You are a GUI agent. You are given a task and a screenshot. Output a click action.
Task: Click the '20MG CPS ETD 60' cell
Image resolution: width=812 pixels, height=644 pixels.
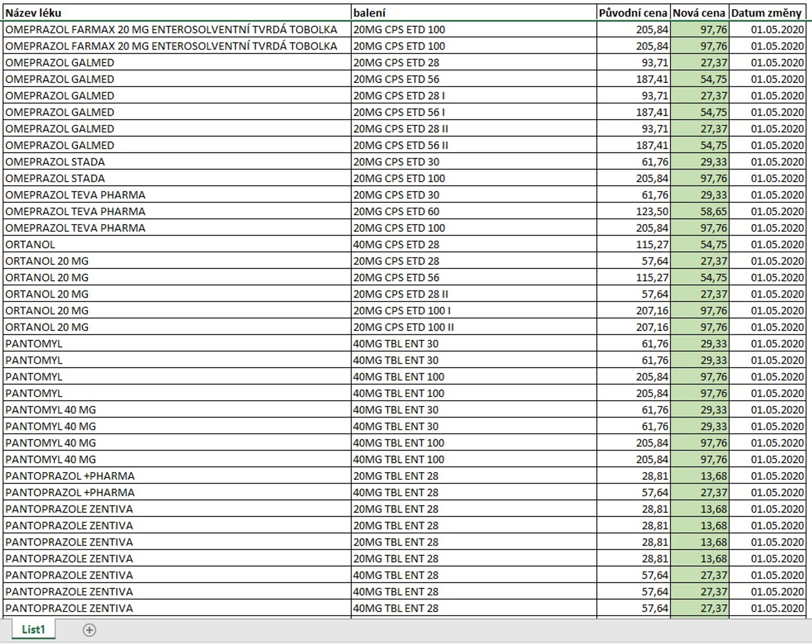[474, 212]
